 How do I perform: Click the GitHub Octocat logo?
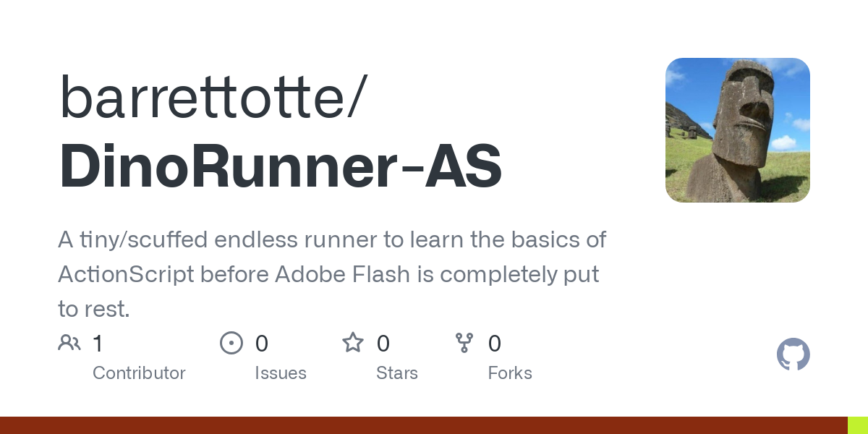[x=793, y=355]
